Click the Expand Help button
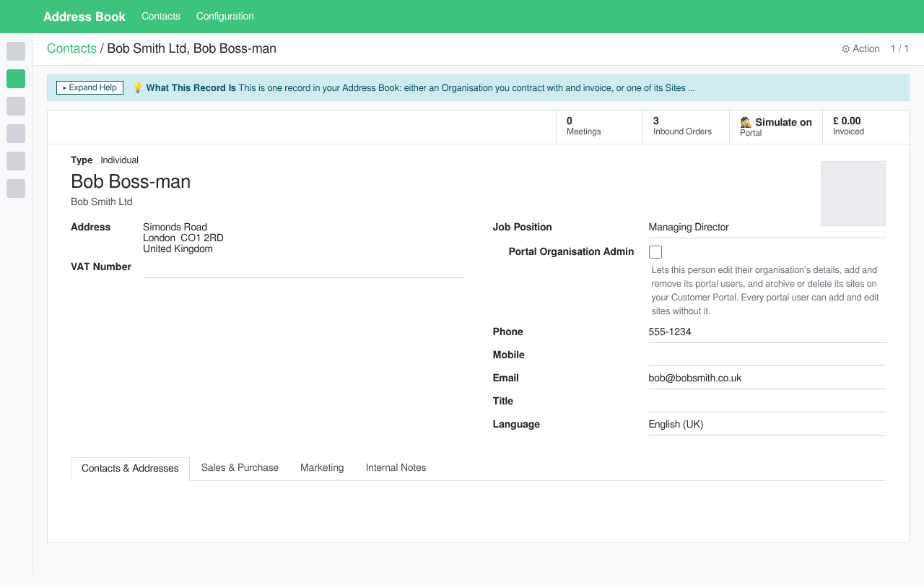This screenshot has width=924, height=585. [90, 88]
